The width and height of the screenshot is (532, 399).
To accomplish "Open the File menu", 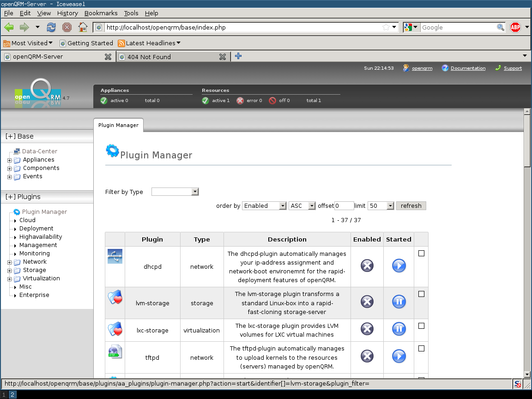I will tap(8, 13).
